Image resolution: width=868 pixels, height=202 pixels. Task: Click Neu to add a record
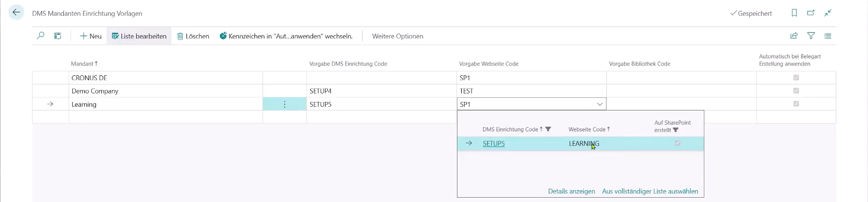91,36
